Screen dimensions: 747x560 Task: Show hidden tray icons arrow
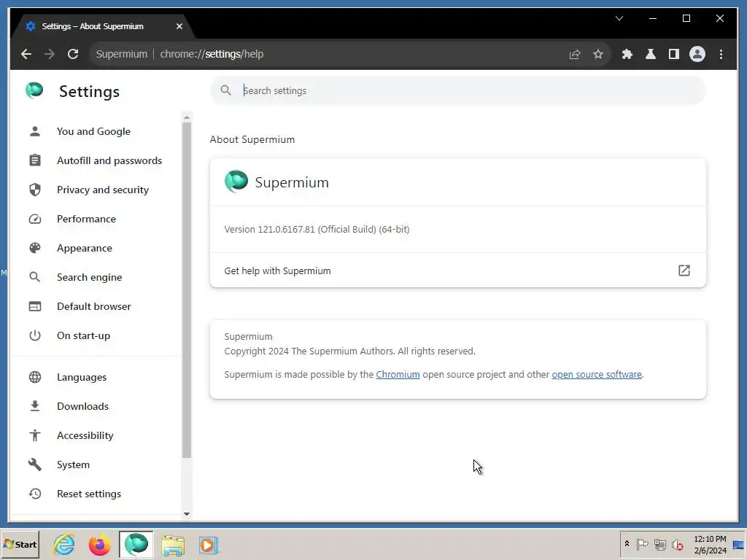[627, 544]
